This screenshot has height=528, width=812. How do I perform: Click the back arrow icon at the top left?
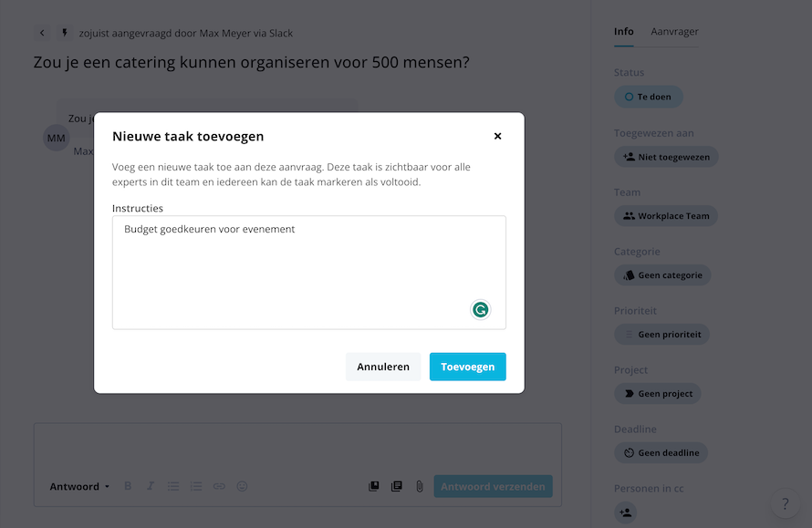click(42, 33)
